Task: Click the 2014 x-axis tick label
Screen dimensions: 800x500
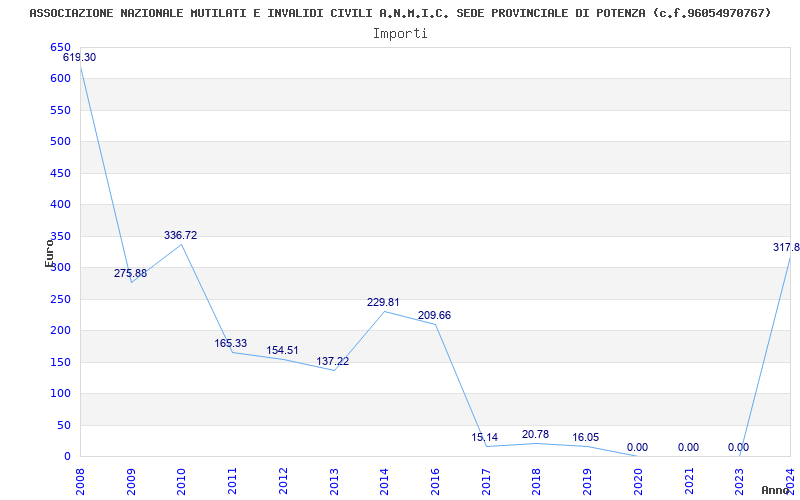Action: (x=384, y=482)
